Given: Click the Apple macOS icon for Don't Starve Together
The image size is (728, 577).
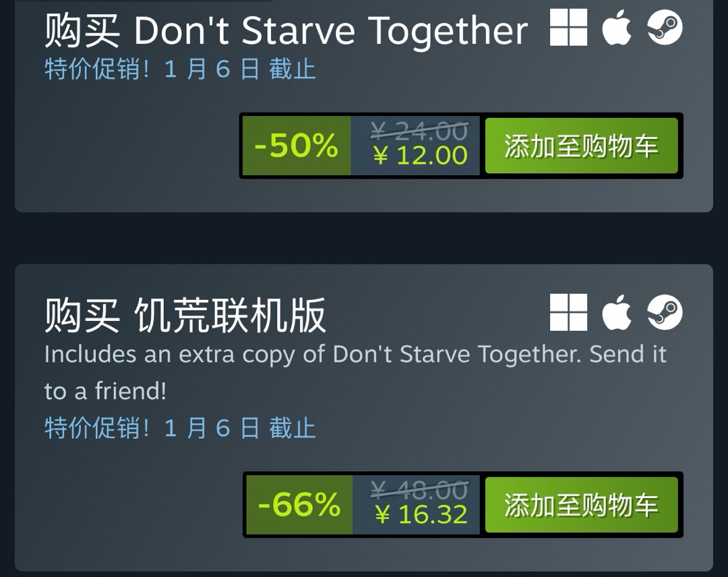Looking at the screenshot, I should [617, 28].
